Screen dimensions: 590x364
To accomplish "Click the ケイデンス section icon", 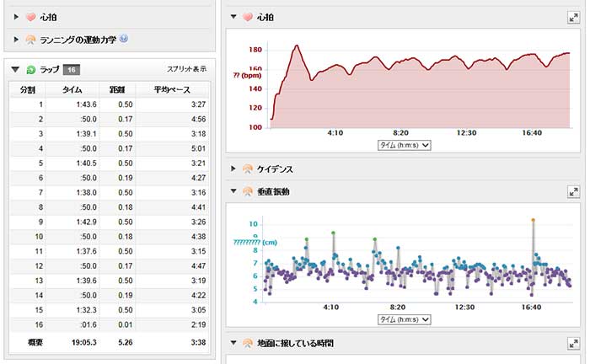I will [248, 169].
